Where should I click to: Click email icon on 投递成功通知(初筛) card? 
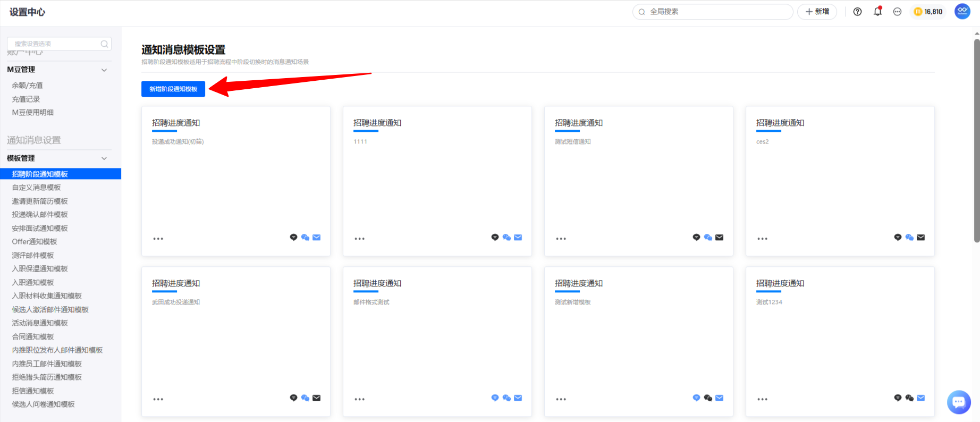pos(317,238)
